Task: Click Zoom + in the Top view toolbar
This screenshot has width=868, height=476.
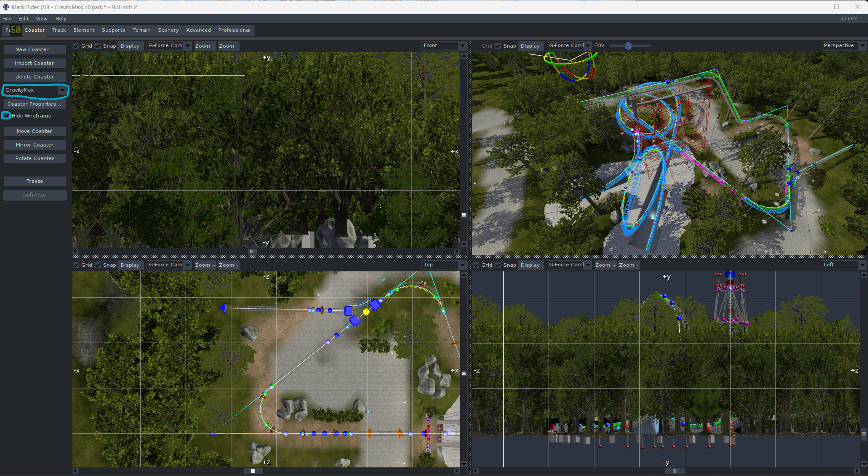Action: (x=205, y=265)
